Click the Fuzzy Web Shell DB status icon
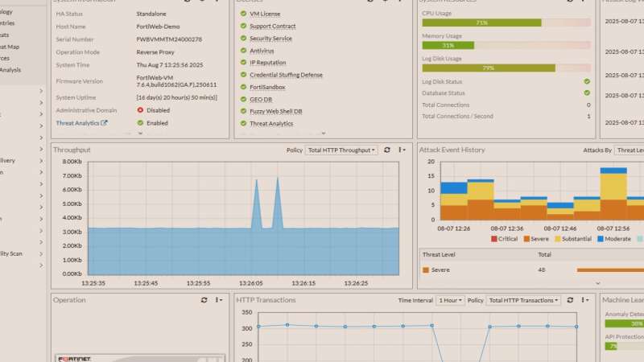Viewport: 644px width, 362px height. [243, 111]
